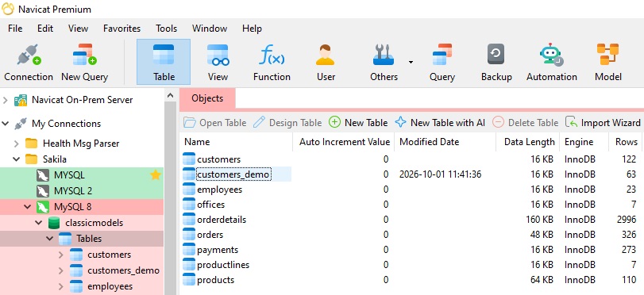644x295 pixels.
Task: Sort by Data Length column header
Action: click(528, 142)
